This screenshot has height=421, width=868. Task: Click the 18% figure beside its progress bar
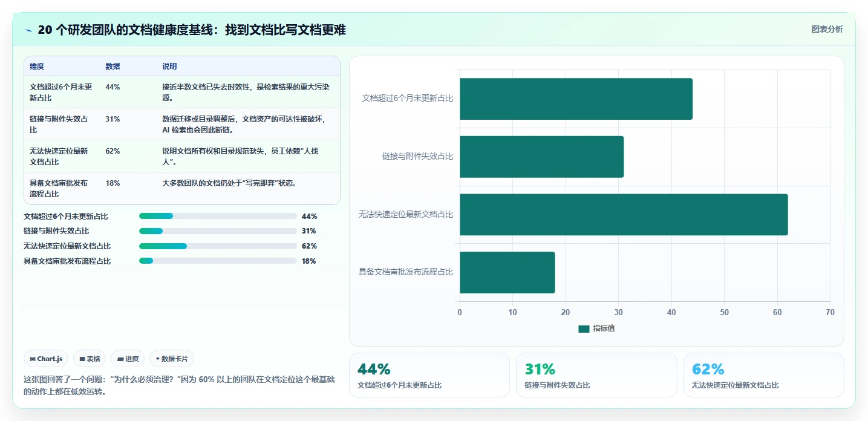point(309,261)
